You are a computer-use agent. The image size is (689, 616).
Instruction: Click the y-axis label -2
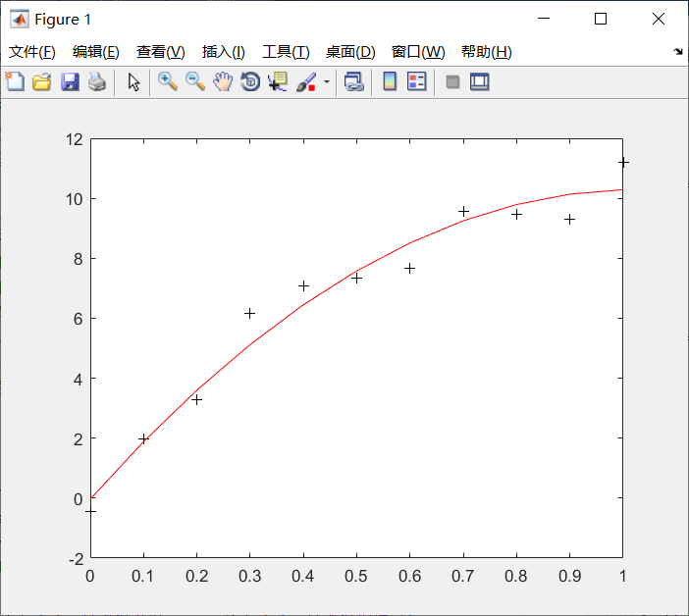pos(76,559)
